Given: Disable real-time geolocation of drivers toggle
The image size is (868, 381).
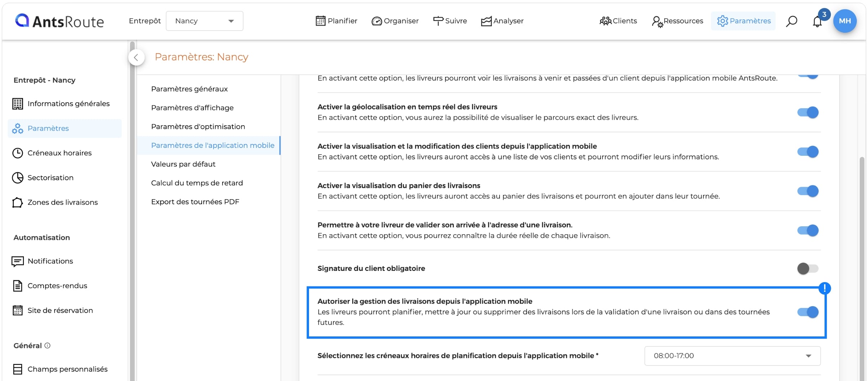Looking at the screenshot, I should coord(808,112).
